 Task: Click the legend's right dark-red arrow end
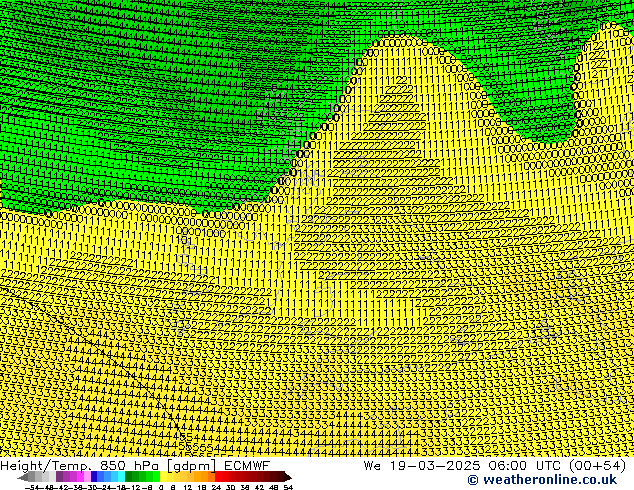coord(288,477)
